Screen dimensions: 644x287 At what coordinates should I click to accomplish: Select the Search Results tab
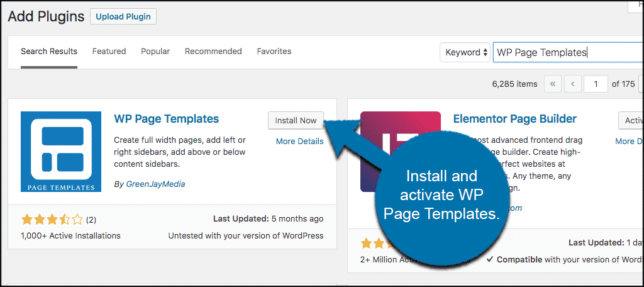tap(49, 52)
